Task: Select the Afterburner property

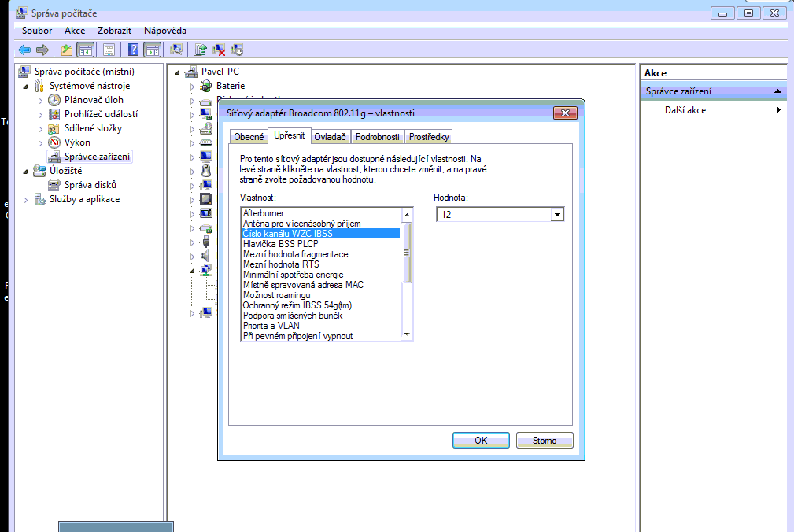Action: pos(320,213)
